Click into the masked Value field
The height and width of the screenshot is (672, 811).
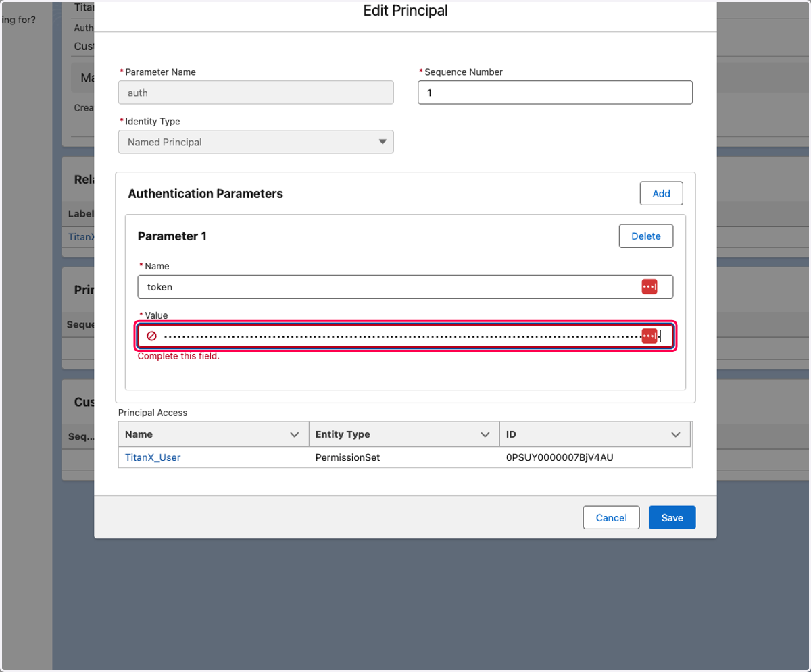pyautogui.click(x=405, y=336)
